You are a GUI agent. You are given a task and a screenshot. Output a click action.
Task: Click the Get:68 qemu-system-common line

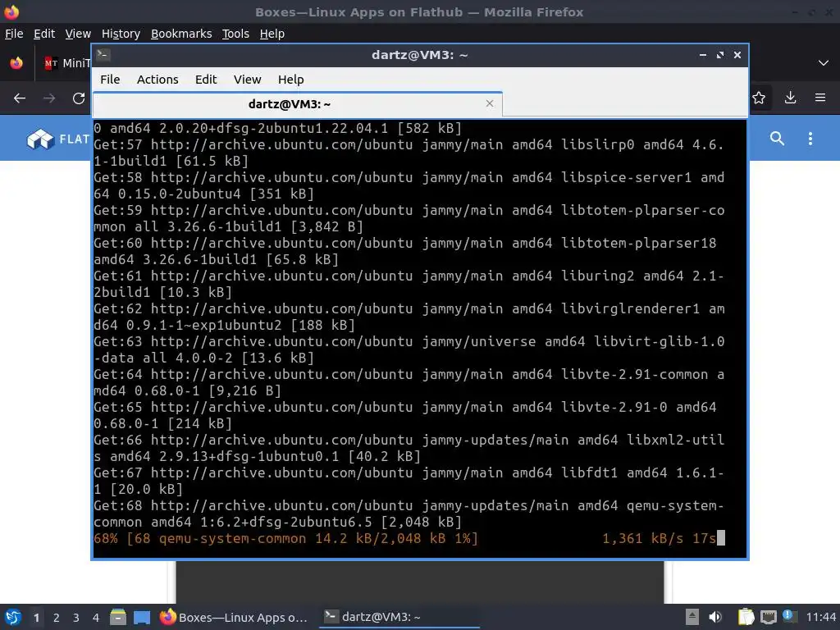(x=409, y=514)
